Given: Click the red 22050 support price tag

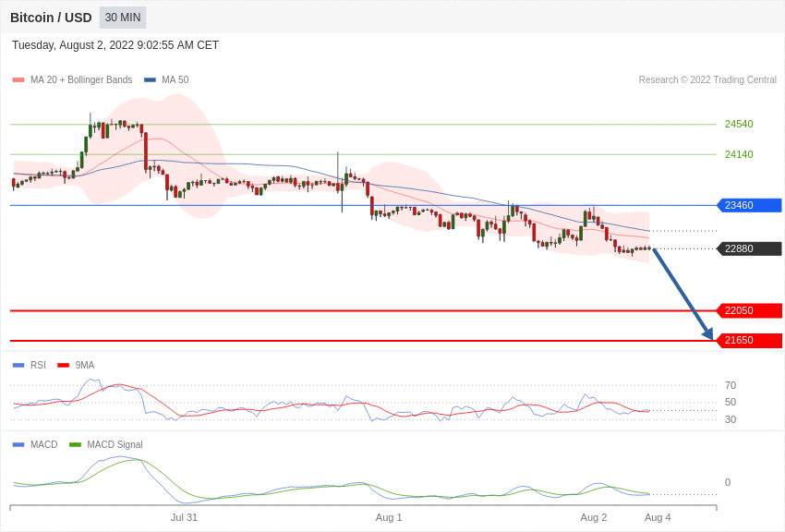Looking at the screenshot, I should (x=750, y=310).
